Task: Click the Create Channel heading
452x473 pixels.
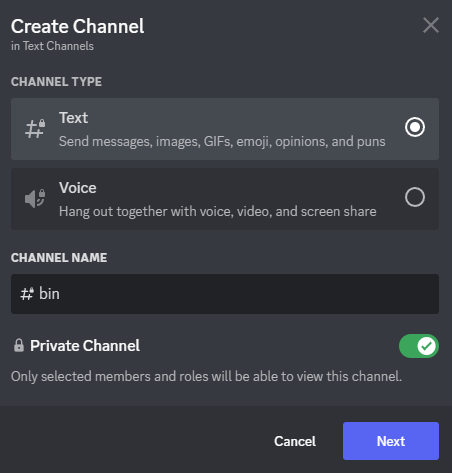Action: 78,26
